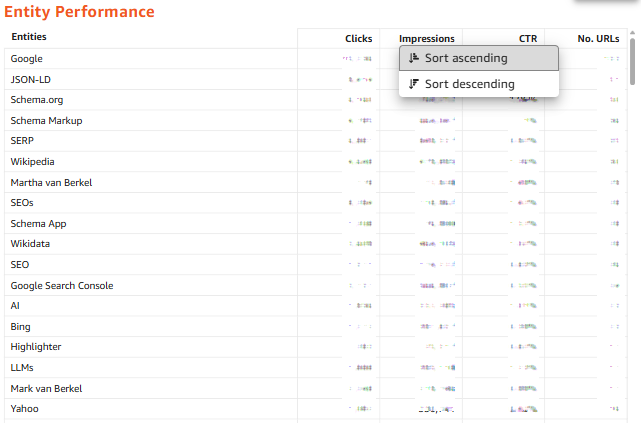641x423 pixels.
Task: Select the Schema Markup entity
Action: click(47, 121)
